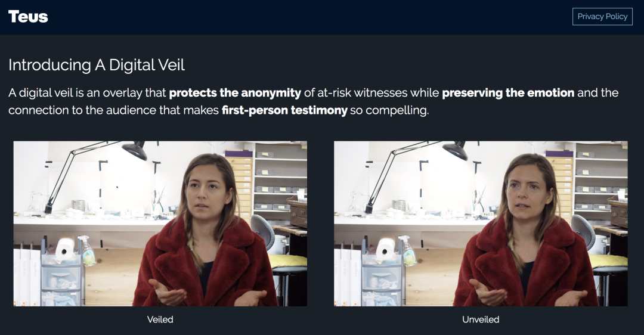Click the bold text first-person testimony
The height and width of the screenshot is (335, 644).
pos(284,110)
